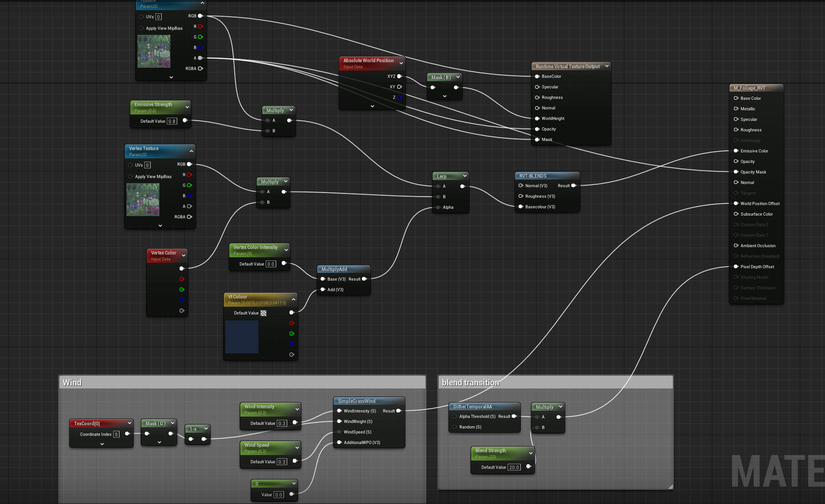The height and width of the screenshot is (504, 825).
Task: Select the BaseColor pin on Runtime Virtual Texture Output
Action: click(x=537, y=76)
